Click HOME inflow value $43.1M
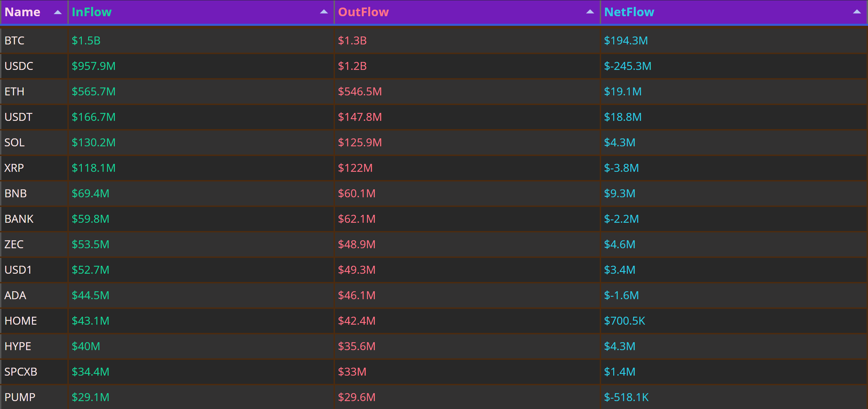 pyautogui.click(x=90, y=321)
